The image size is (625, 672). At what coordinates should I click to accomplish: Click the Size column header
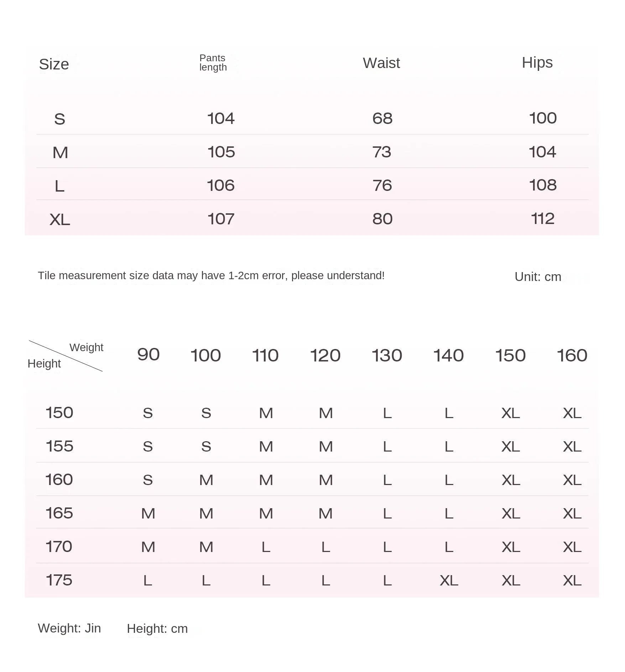[x=54, y=64]
